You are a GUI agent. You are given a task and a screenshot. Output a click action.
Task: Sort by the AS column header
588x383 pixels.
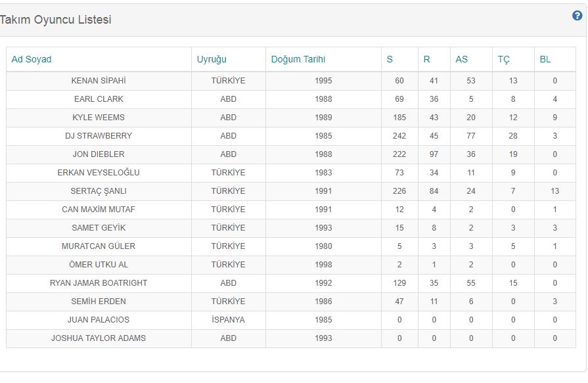[462, 59]
